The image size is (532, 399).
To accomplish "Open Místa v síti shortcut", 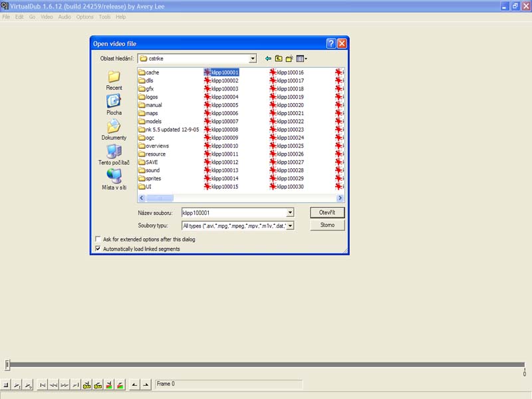I will point(114,180).
